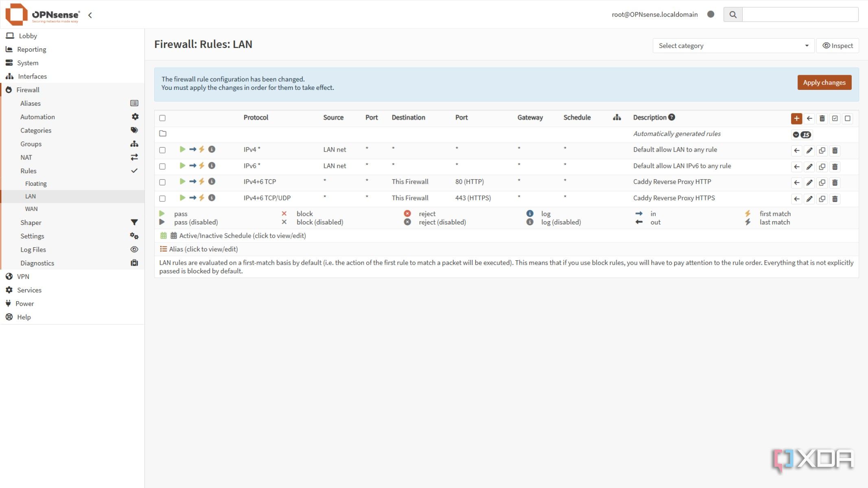
Task: Toggle log icon on IPv6 LAN rule
Action: 212,166
